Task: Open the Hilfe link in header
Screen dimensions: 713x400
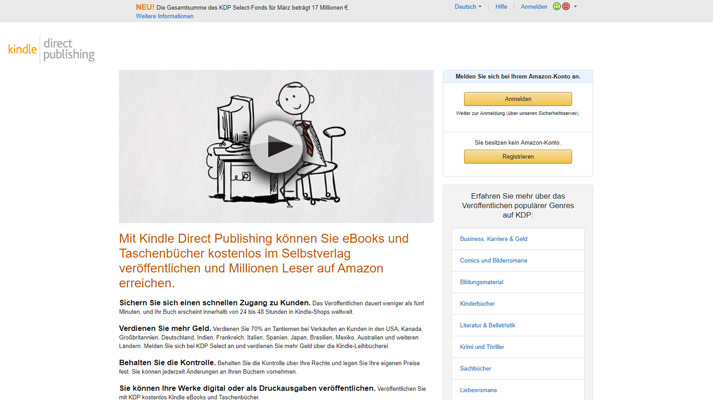Action: click(501, 7)
